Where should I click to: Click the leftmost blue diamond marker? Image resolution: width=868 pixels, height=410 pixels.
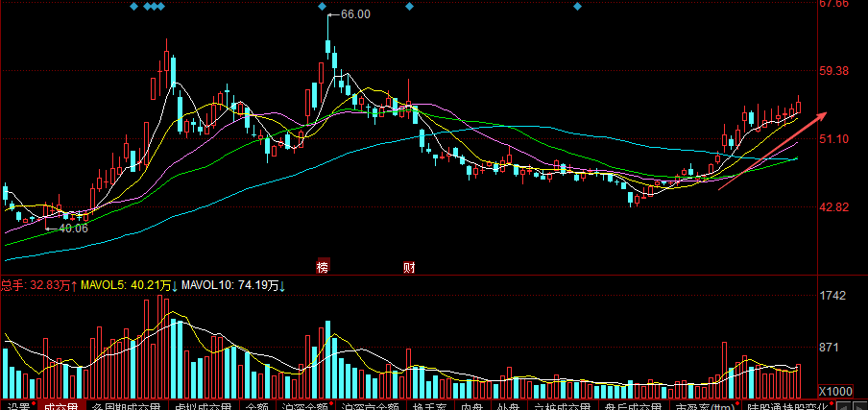[133, 6]
